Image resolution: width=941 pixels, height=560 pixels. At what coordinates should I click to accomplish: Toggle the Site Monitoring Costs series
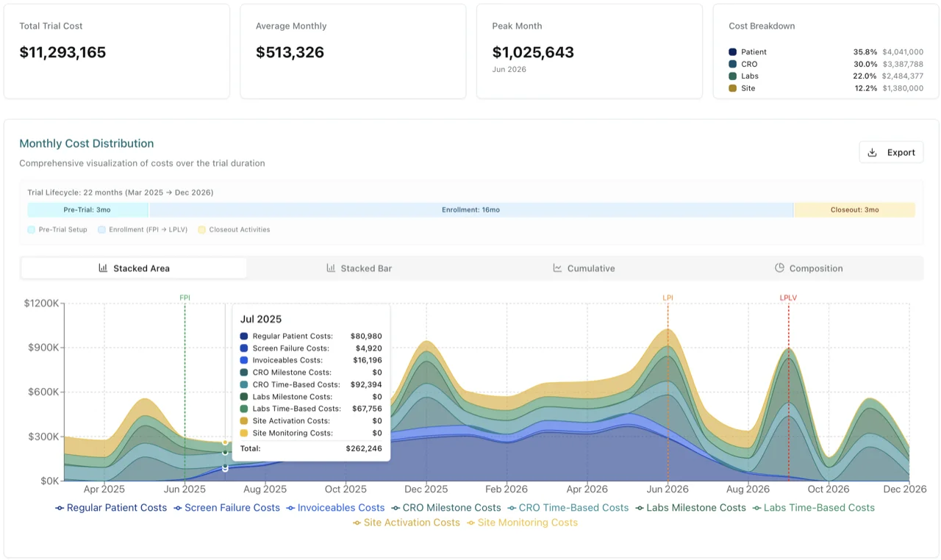[522, 523]
